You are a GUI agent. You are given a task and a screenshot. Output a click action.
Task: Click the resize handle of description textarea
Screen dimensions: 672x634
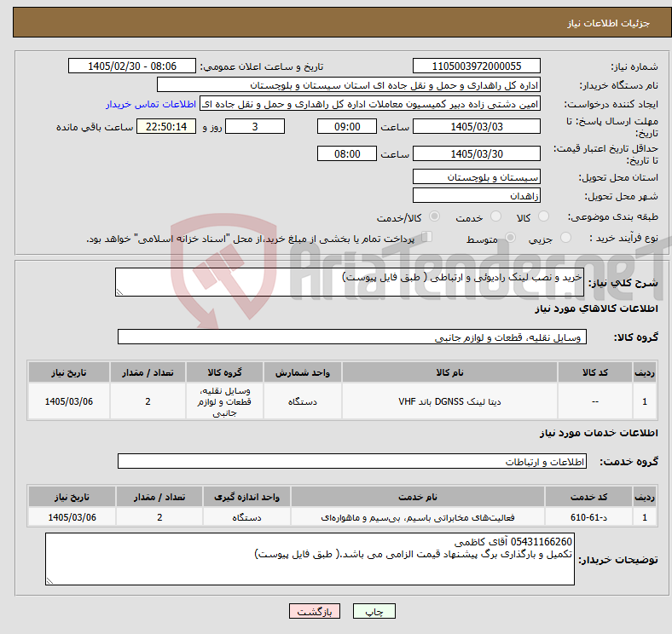click(x=119, y=292)
